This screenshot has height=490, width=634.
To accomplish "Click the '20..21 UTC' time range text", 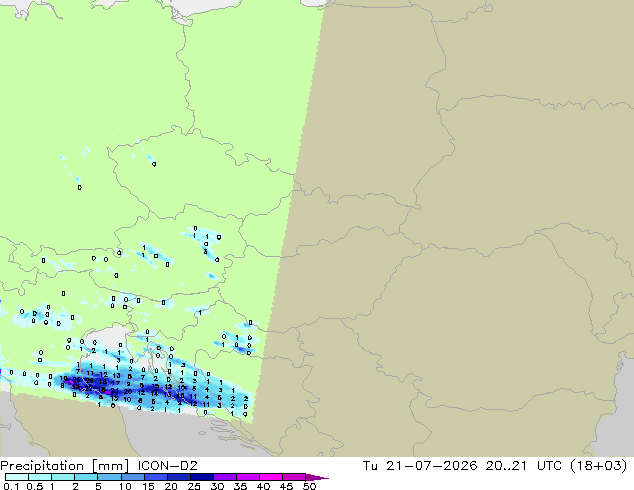I will (x=524, y=466).
